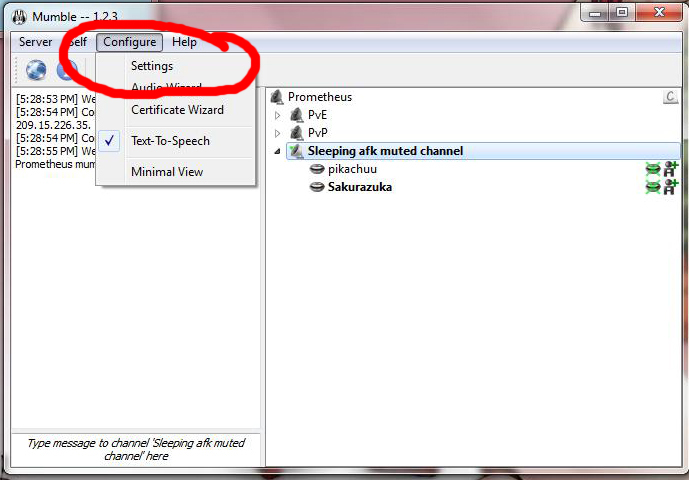Launch the Certificate Wizard
The width and height of the screenshot is (689, 480).
(x=178, y=109)
